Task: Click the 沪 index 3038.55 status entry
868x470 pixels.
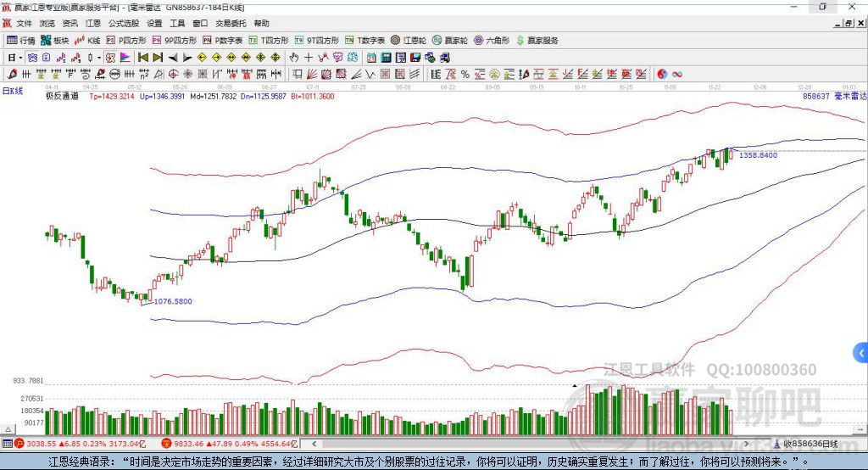Action: coord(80,444)
